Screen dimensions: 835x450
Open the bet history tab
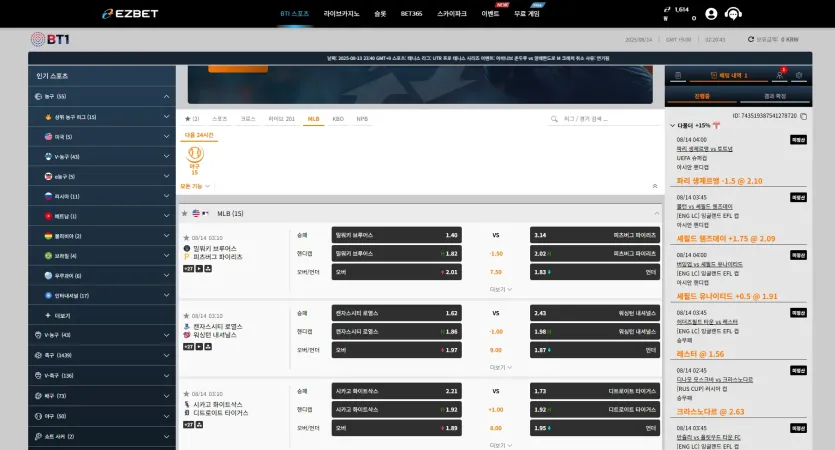[x=728, y=76]
